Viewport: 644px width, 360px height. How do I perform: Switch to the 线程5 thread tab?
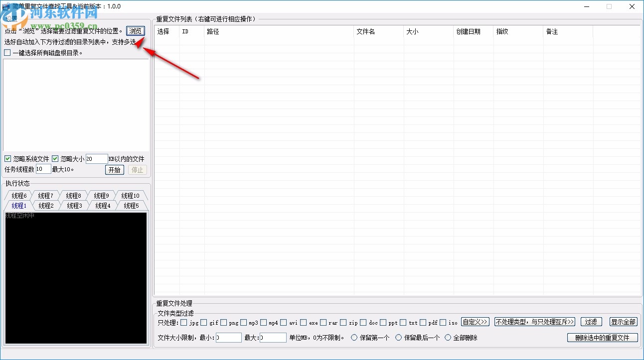(x=131, y=205)
